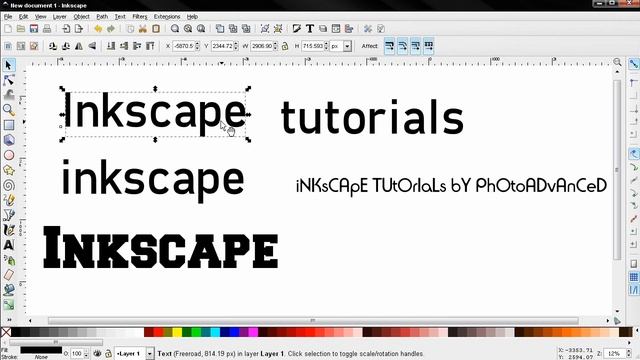640x360 pixels.
Task: Open the Path menu
Action: [102, 17]
